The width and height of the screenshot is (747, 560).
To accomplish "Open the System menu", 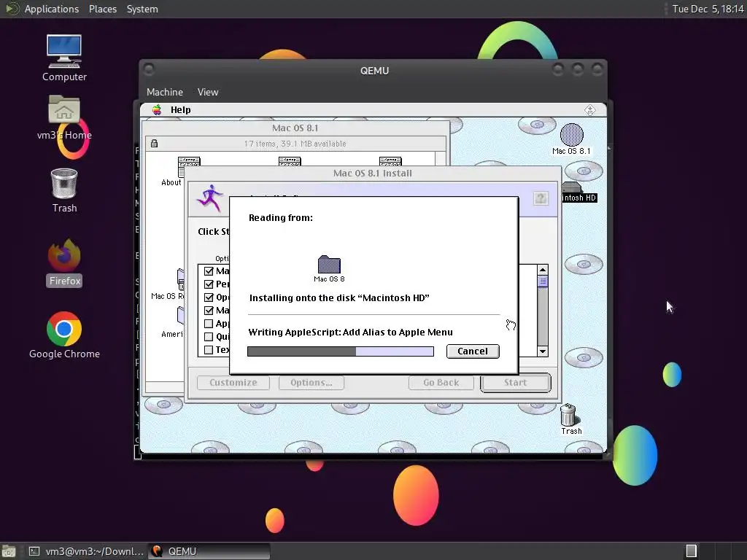I will [x=142, y=9].
